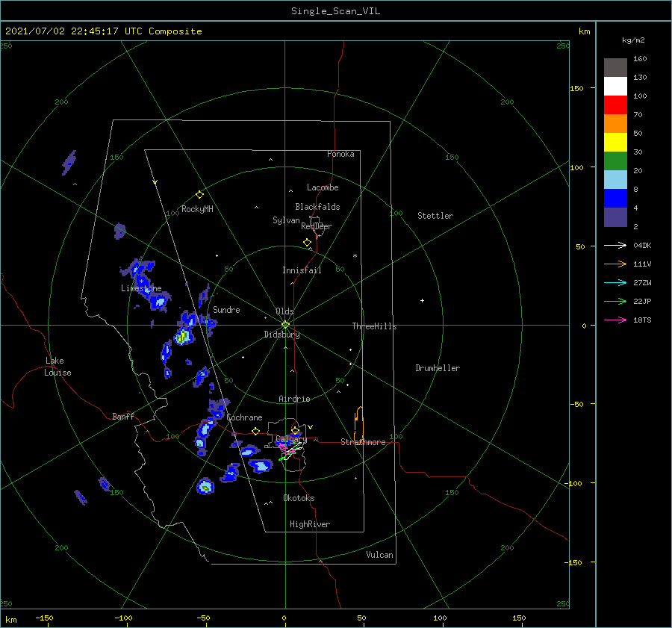Click the Innisfail town label
This screenshot has height=628, width=672.
pyautogui.click(x=302, y=270)
